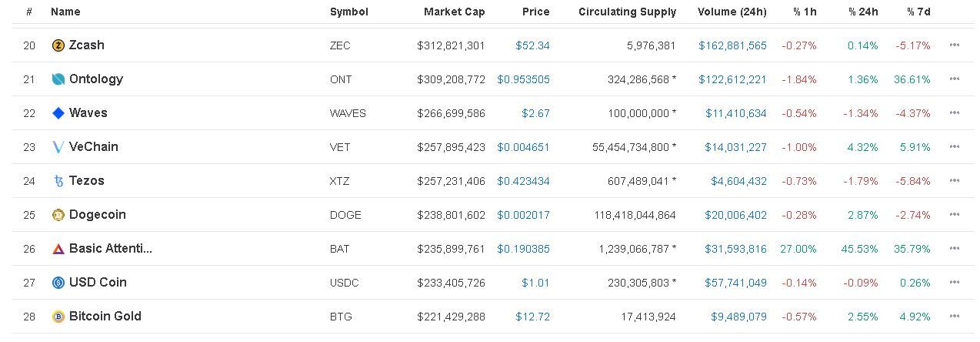Click the Waves diamond logo icon
The height and width of the screenshot is (342, 980).
(x=58, y=113)
